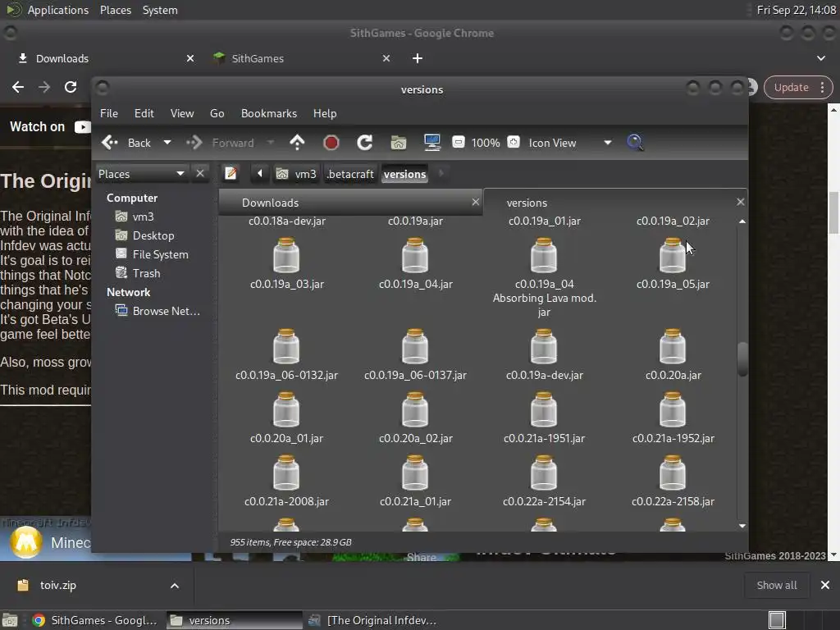This screenshot has width=840, height=630.
Task: Click Show all downloads button
Action: 776,585
